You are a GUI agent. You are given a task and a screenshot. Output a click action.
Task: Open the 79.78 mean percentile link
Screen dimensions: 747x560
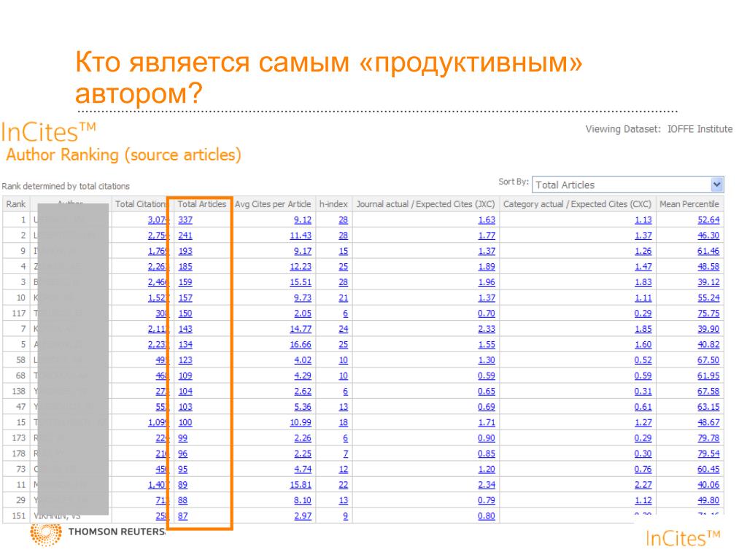[x=708, y=438]
